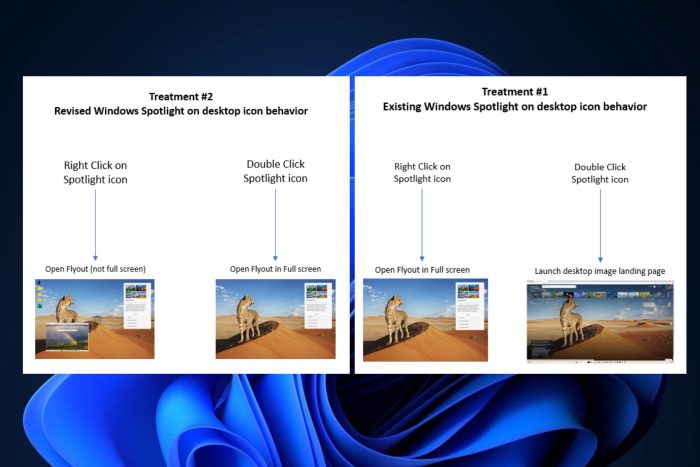Open Treatment #1 full screen flyout thumbnail

click(x=425, y=320)
